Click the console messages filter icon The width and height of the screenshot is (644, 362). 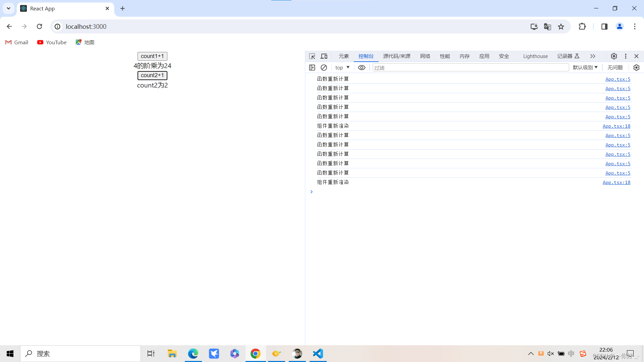click(x=362, y=68)
